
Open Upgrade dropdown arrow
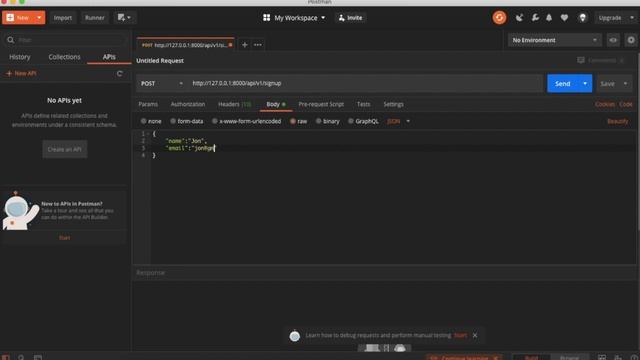tap(632, 18)
